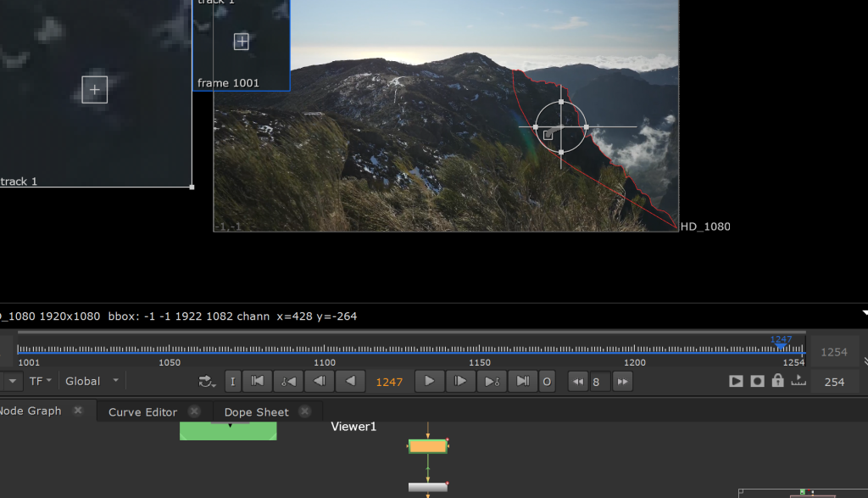The height and width of the screenshot is (498, 868).
Task: Switch to the Dope Sheet tab
Action: coord(256,412)
